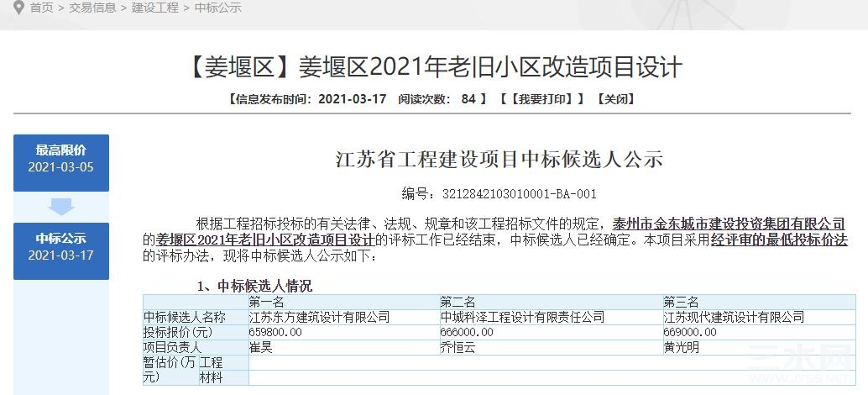Click section heading 1、中标候选人情况
The image size is (868, 395).
pyautogui.click(x=254, y=287)
